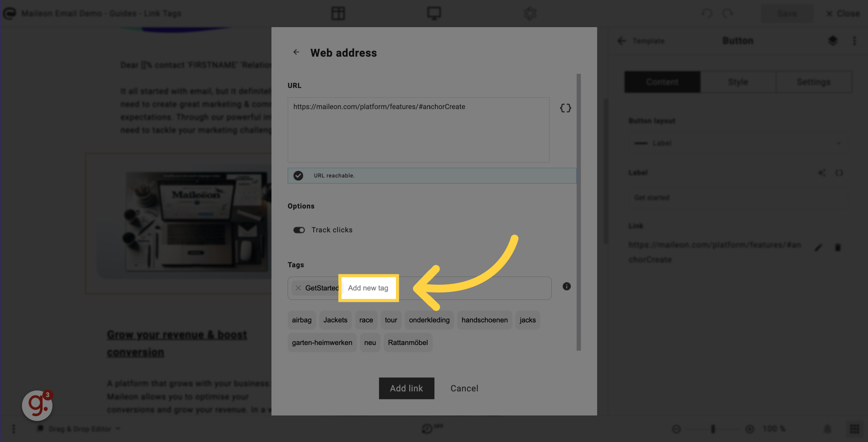Toggle Content tab in Button panel
This screenshot has width=868, height=442.
pyautogui.click(x=662, y=82)
